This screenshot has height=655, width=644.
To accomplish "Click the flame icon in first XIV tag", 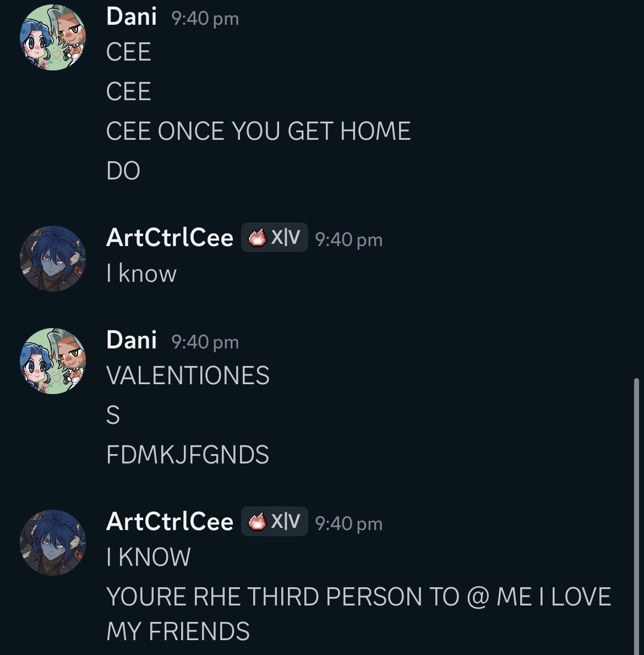I will 257,238.
